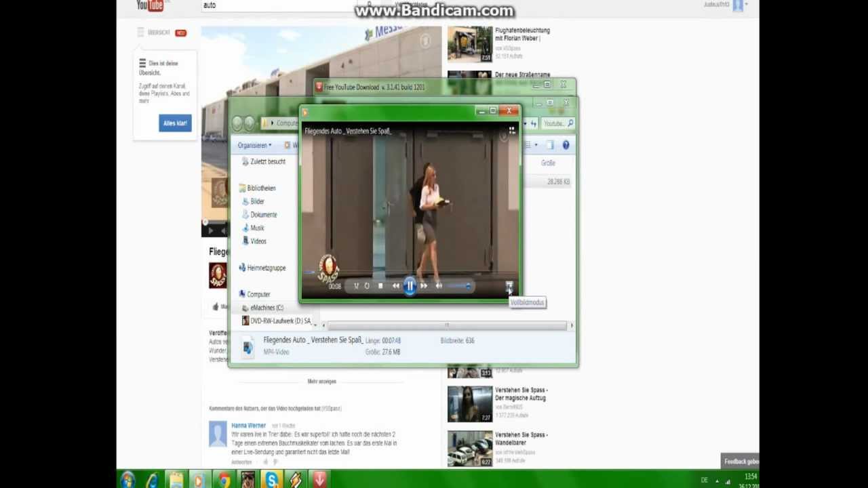Select Bibliotheken in Explorer sidebar
The image size is (868, 488).
point(257,188)
